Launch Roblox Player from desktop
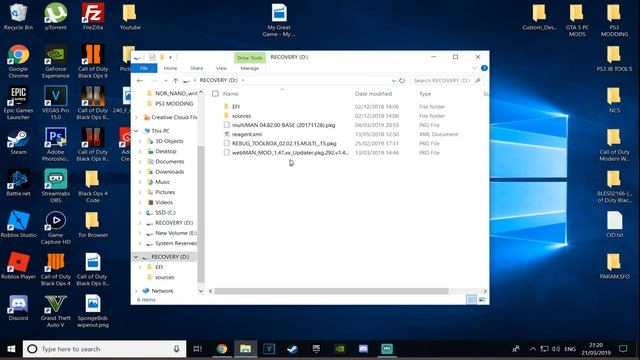The height and width of the screenshot is (360, 640). pos(18,266)
